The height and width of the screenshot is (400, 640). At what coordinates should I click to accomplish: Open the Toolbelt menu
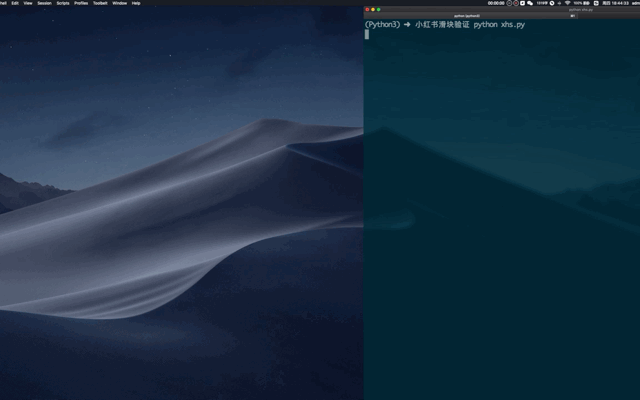(100, 3)
